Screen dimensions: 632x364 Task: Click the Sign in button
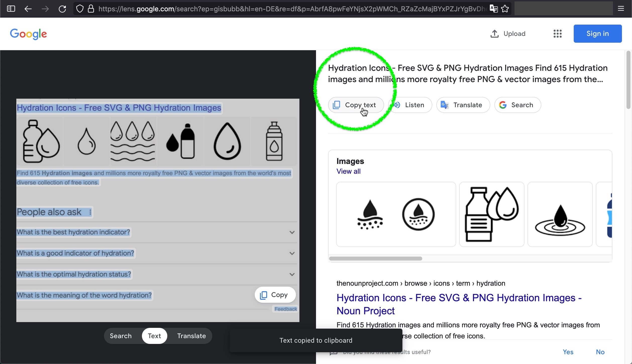click(x=597, y=34)
